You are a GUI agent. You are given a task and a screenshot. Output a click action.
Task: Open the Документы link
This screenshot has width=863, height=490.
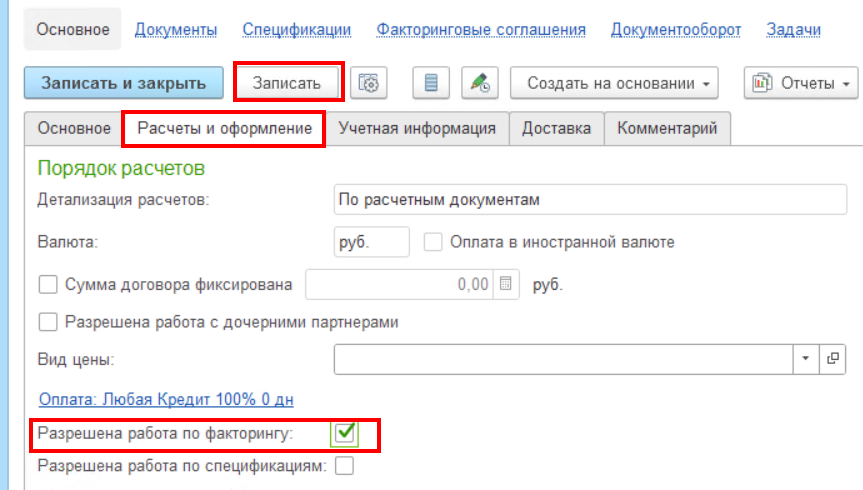[176, 30]
